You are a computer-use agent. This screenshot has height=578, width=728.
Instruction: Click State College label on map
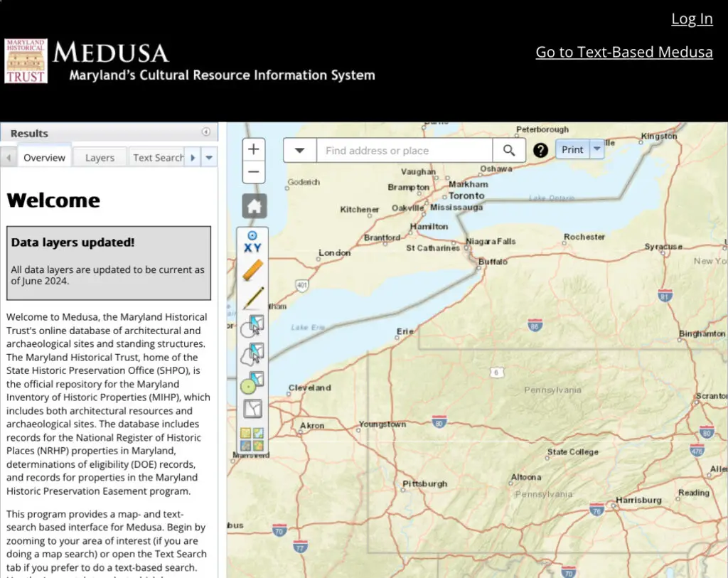[572, 451]
